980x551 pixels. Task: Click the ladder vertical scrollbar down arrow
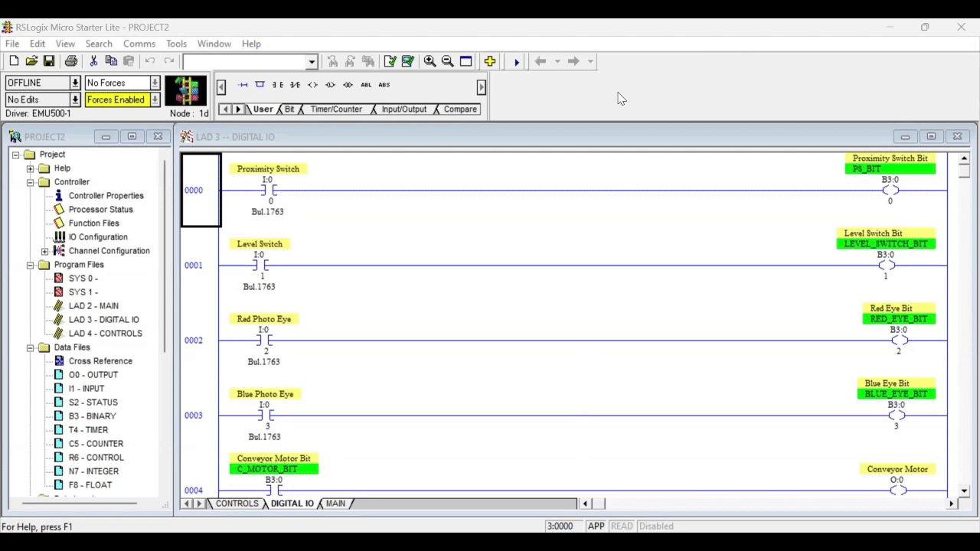pos(965,491)
